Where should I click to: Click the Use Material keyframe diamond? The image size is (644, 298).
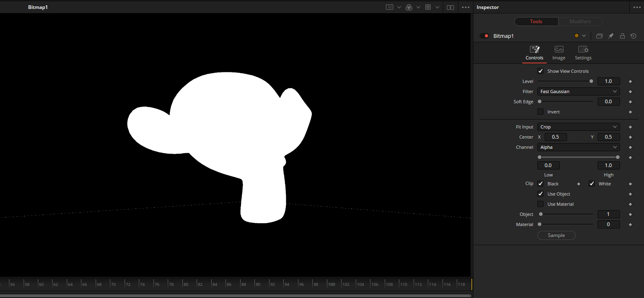pos(630,204)
